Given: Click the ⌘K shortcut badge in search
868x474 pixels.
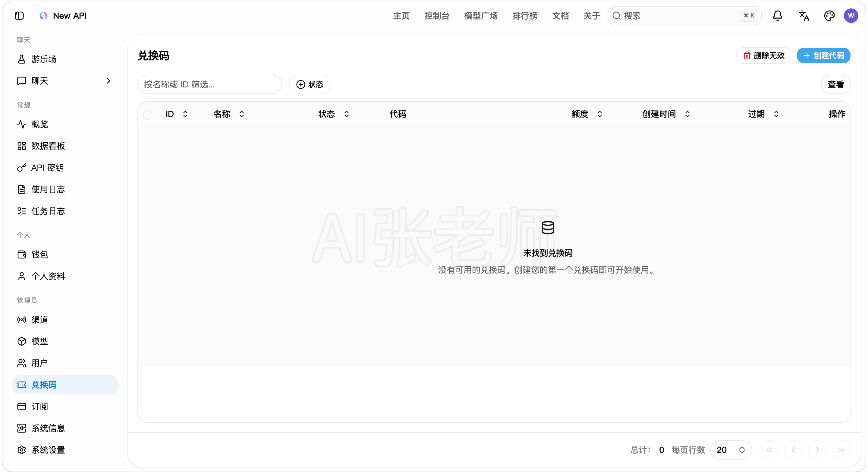Looking at the screenshot, I should tap(749, 15).
